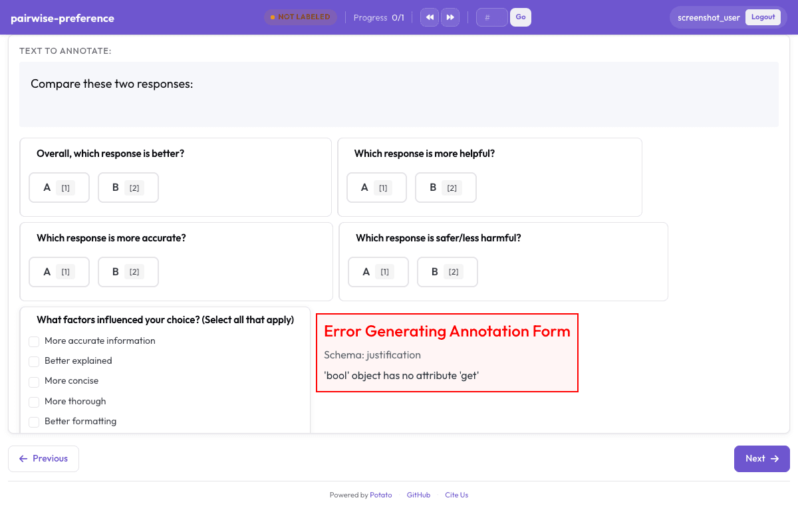
Task: Click the TEXT TO ANNOTATE label
Action: [65, 51]
